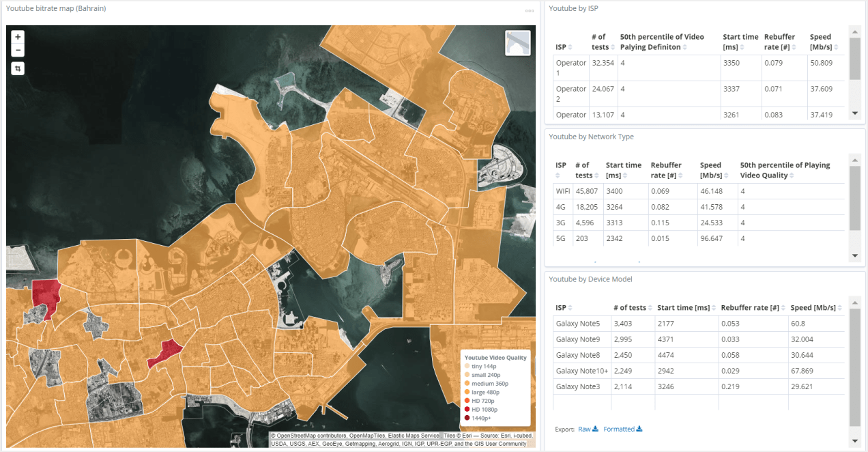Select the Galaxy Note5 row label

pyautogui.click(x=578, y=324)
